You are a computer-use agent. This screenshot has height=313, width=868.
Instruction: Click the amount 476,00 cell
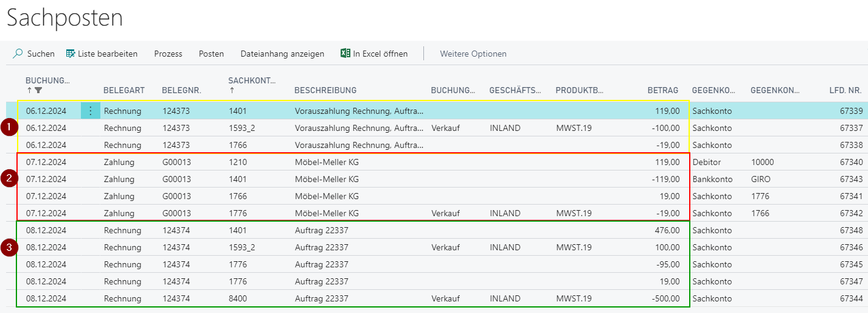click(667, 230)
